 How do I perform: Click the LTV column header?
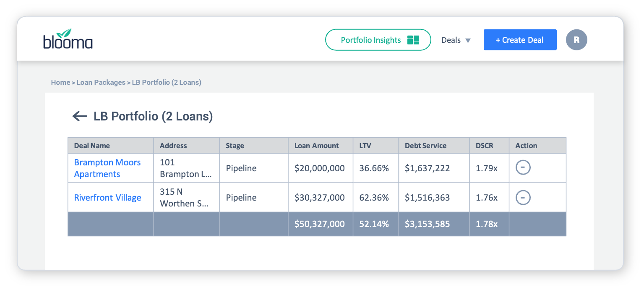tap(365, 146)
